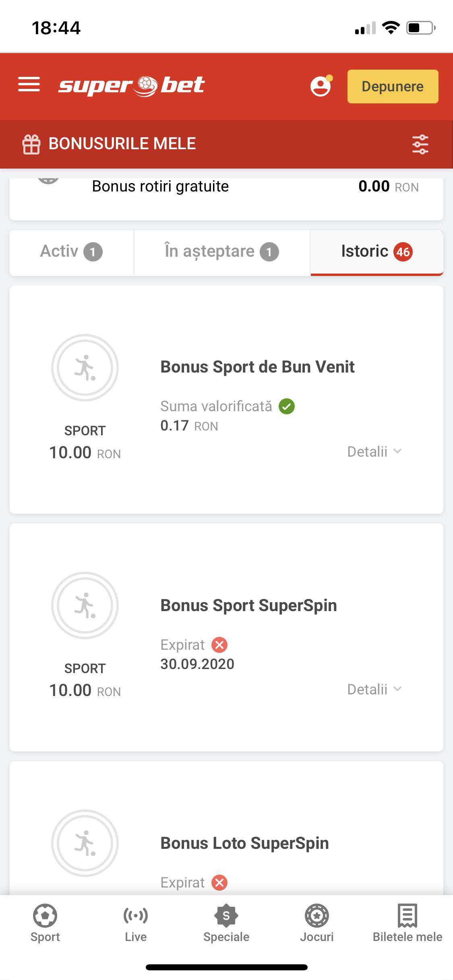453x980 pixels.
Task: Select the Istoric tab
Action: pyautogui.click(x=376, y=252)
